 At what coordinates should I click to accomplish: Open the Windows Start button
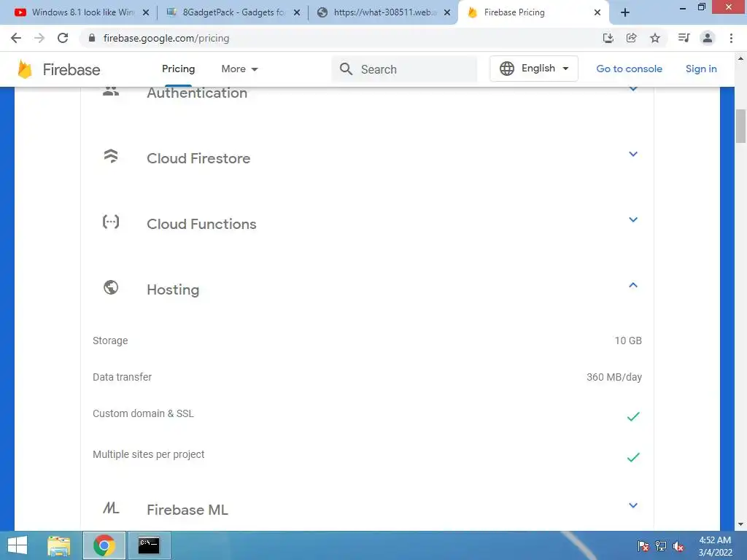tap(18, 545)
